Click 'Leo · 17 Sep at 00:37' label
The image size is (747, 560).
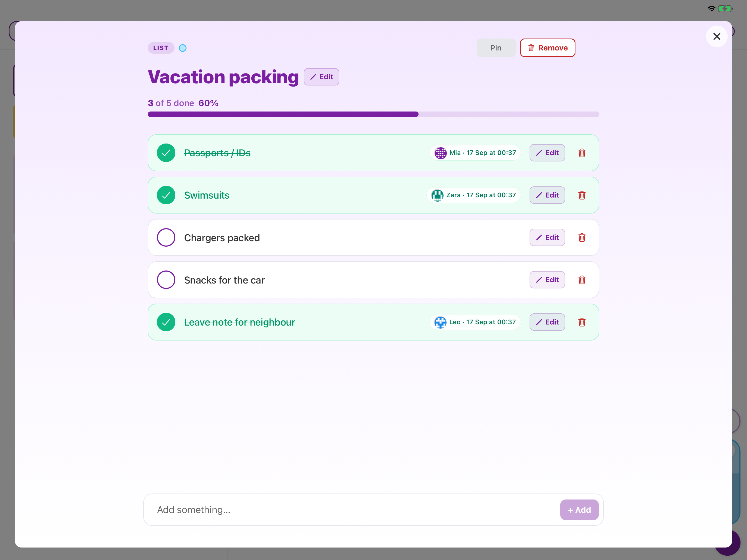pos(482,322)
